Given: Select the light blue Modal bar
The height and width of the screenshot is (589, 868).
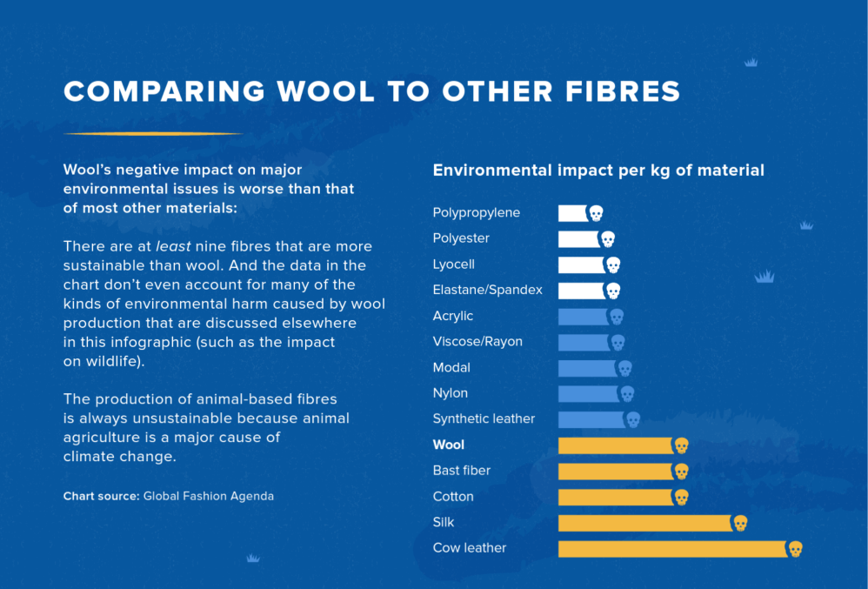Looking at the screenshot, I should tap(587, 368).
